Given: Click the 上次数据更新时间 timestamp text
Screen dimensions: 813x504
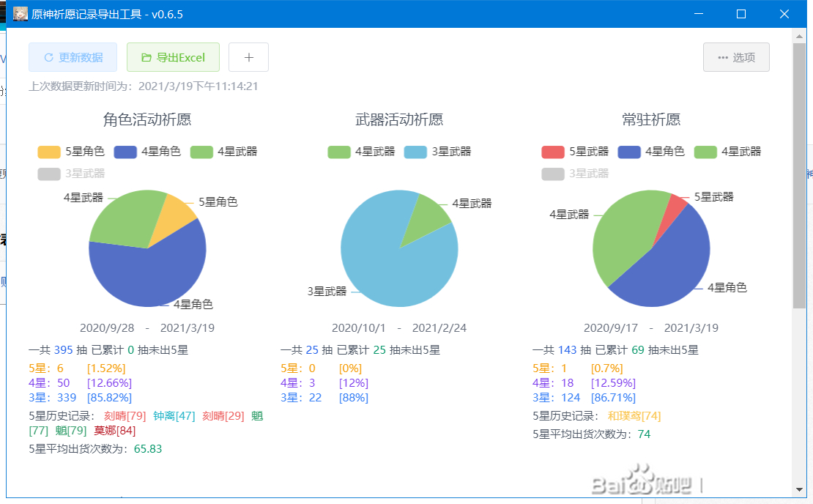Looking at the screenshot, I should tap(143, 86).
